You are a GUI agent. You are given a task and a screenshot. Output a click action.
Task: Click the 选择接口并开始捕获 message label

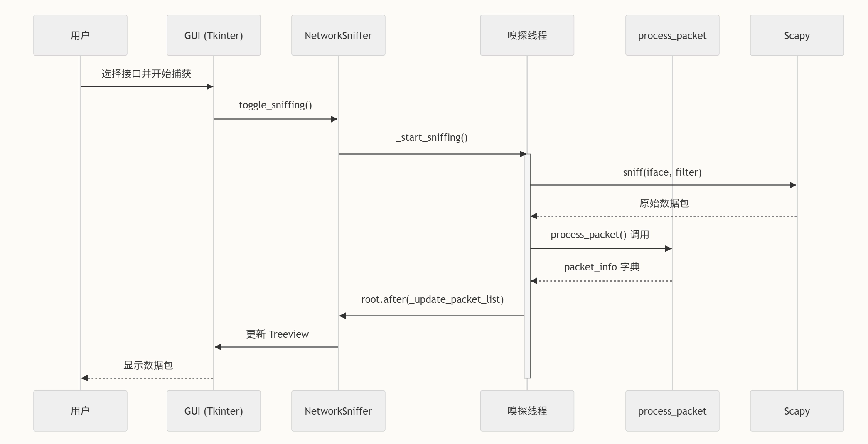(147, 74)
